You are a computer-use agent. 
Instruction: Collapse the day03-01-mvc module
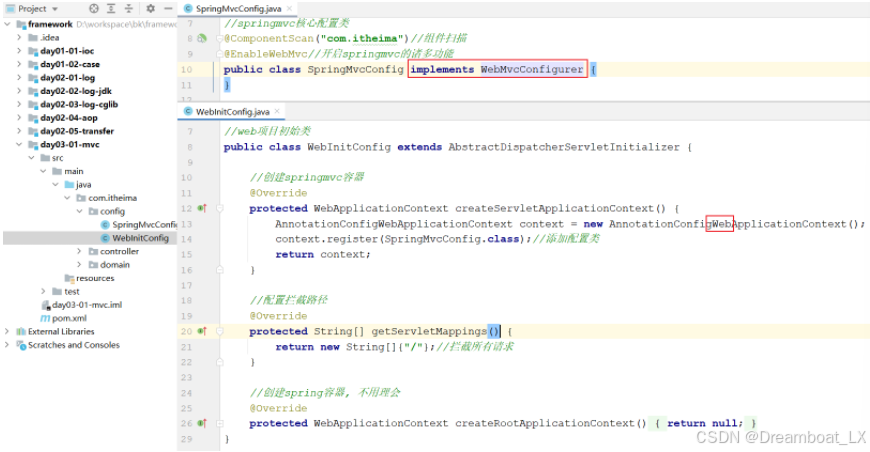point(19,144)
